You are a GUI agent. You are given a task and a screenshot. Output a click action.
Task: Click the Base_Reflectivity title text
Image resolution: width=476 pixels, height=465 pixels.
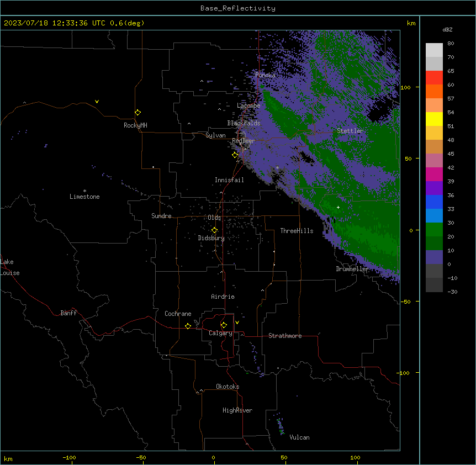238,8
